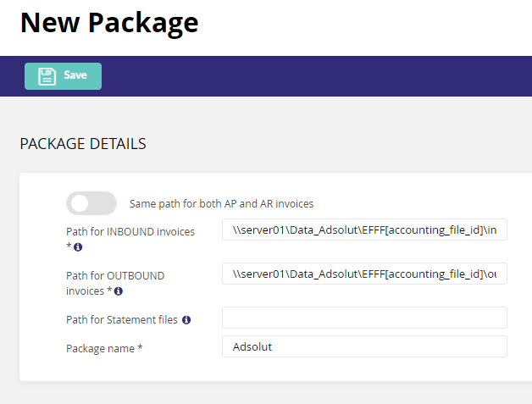Click the white knob of the toggle switch

coord(80,203)
